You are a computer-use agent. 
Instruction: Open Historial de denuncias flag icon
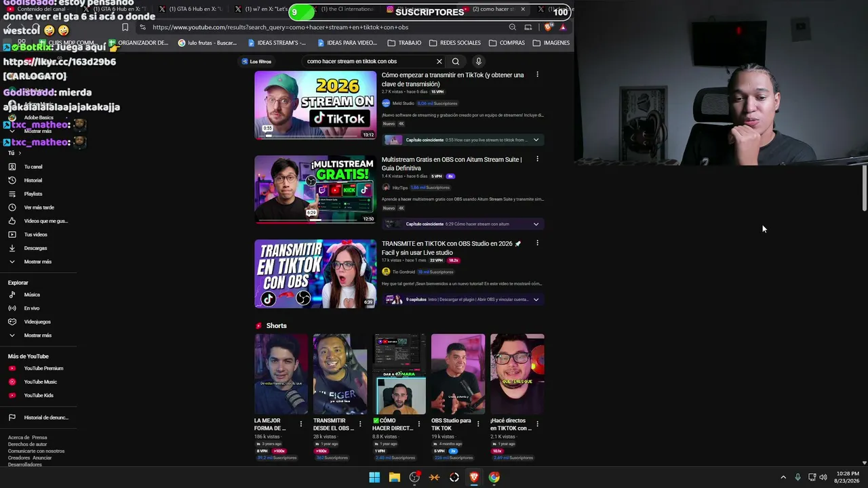tap(12, 418)
